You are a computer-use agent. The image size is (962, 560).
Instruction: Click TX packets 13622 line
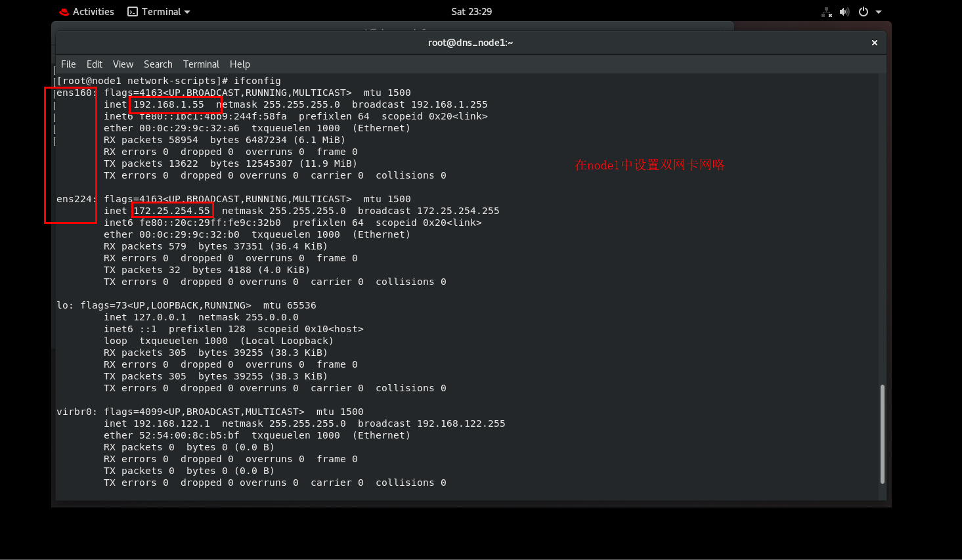(x=230, y=163)
